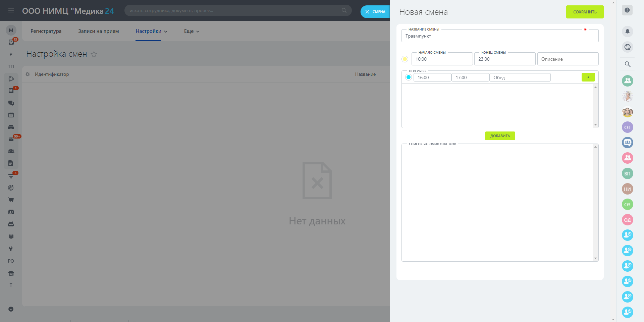
Task: Click the Описание input field
Action: tap(568, 59)
